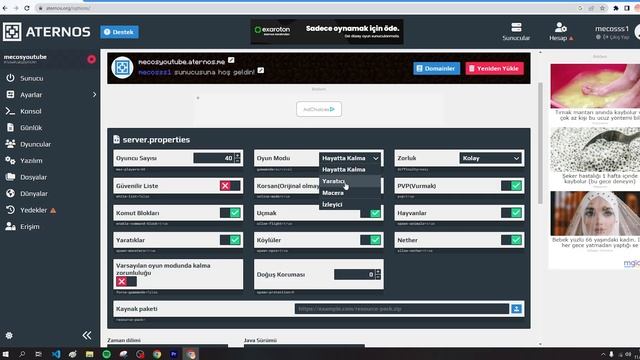Click the server.properties file icon

pos(117,140)
